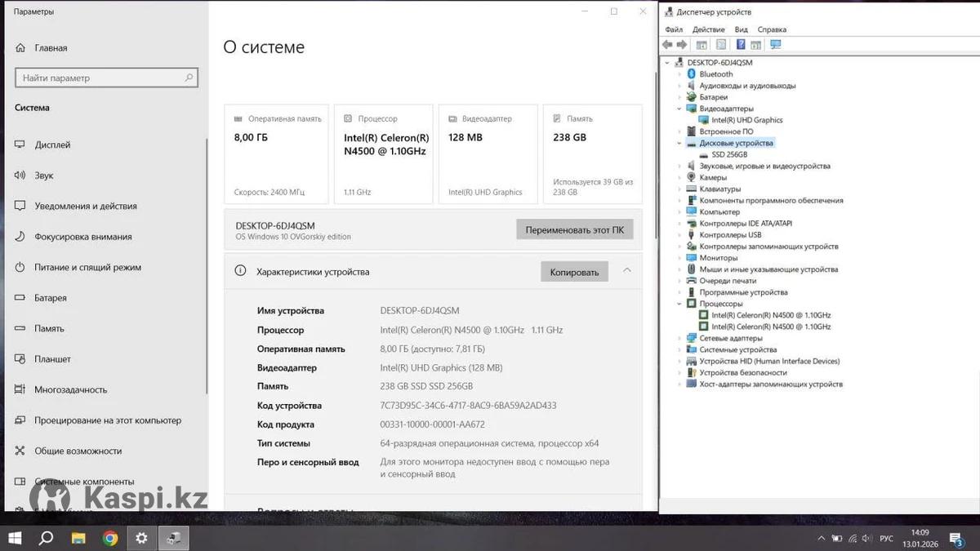Click the Back arrow in Device Manager toolbar
This screenshot has width=980, height=551.
point(667,45)
